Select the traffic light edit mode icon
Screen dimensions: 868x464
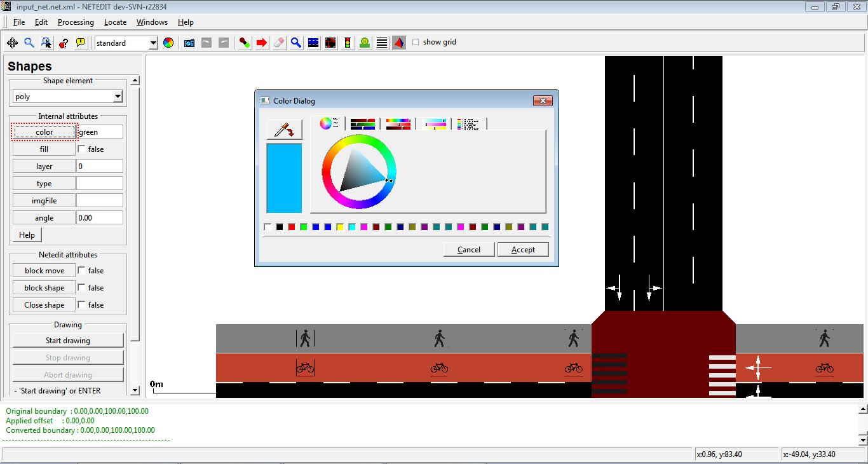coord(348,43)
